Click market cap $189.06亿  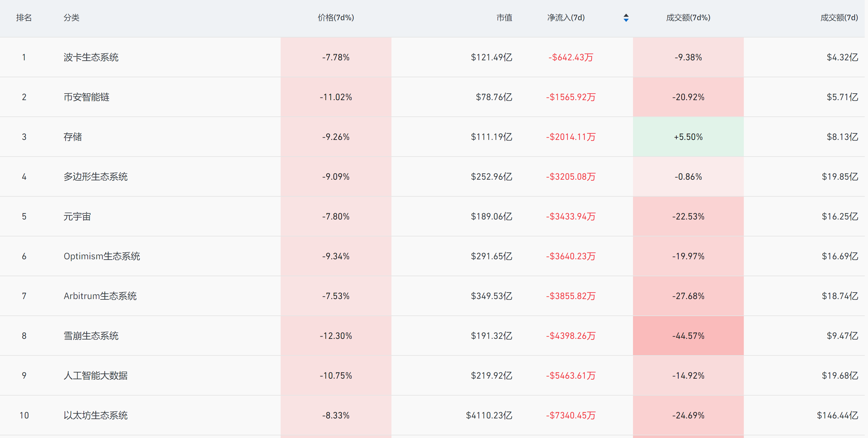492,217
